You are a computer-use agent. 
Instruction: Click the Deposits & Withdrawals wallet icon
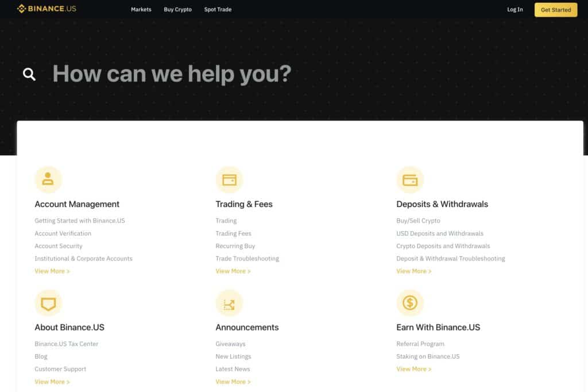pos(410,180)
